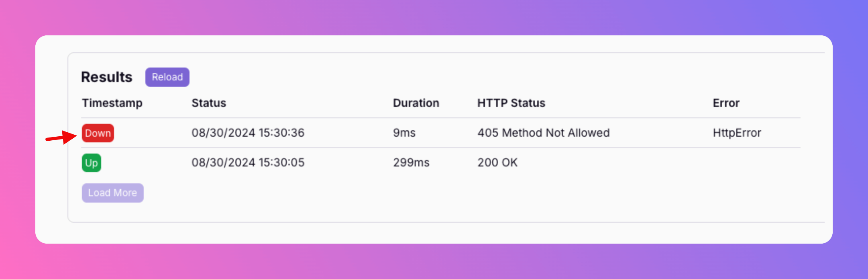Select the 08/30/2024 15:30:36 timestamp

248,133
